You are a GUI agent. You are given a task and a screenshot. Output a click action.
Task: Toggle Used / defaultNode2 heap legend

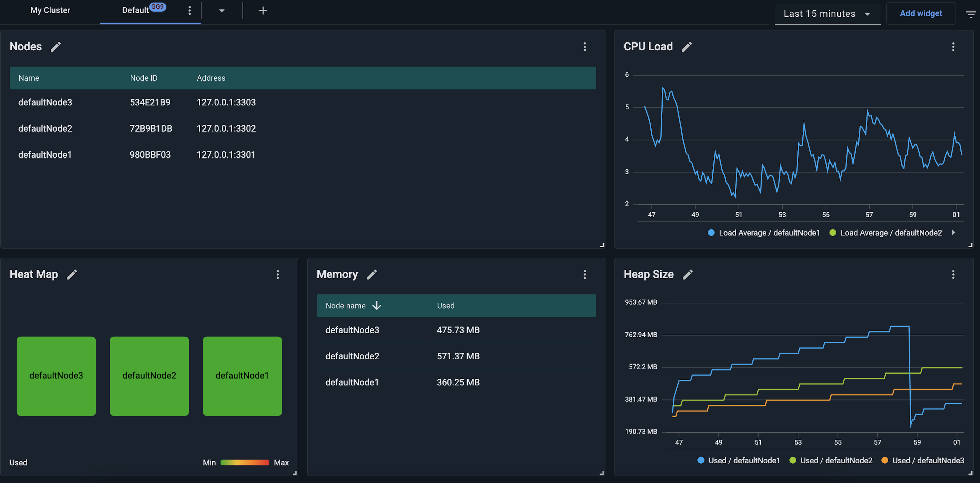pos(831,460)
